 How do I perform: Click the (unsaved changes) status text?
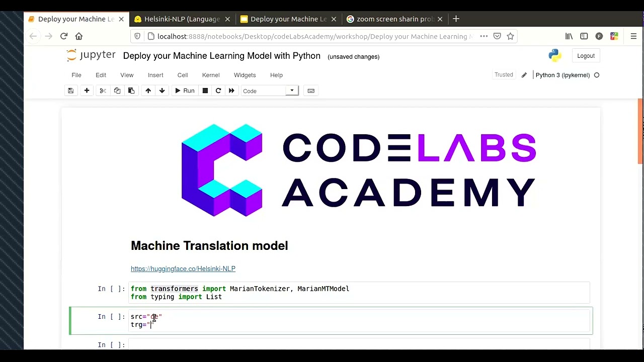[x=353, y=57]
